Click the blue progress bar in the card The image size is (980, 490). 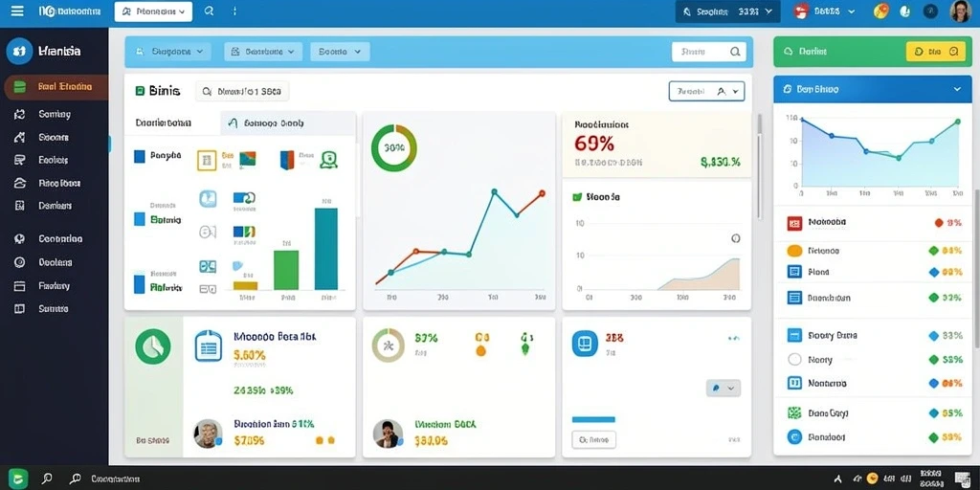coord(593,419)
